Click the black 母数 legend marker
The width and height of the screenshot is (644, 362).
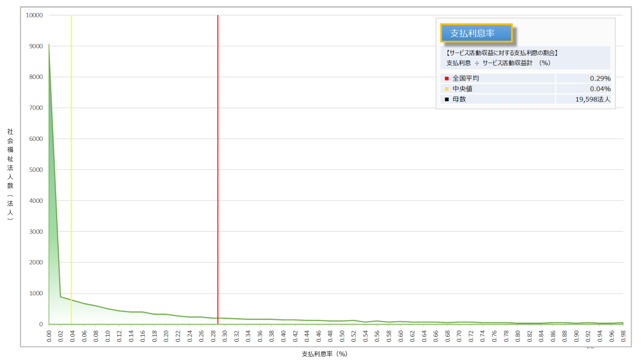point(447,99)
